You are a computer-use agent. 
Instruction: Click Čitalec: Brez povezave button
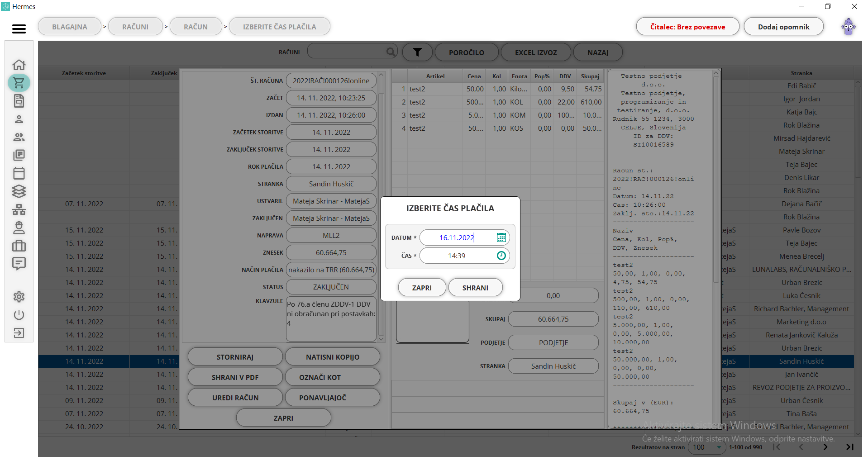pyautogui.click(x=687, y=27)
